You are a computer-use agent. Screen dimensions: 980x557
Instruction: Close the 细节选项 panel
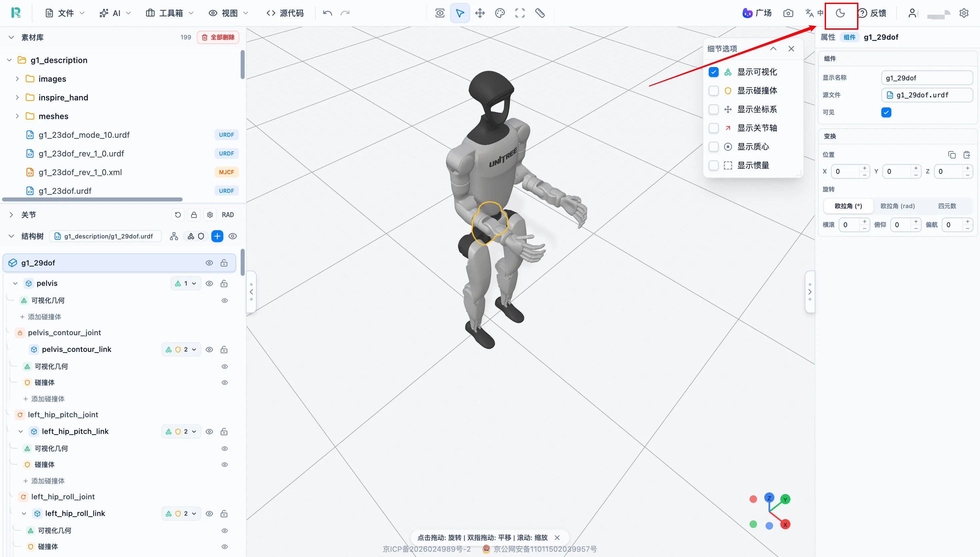791,49
